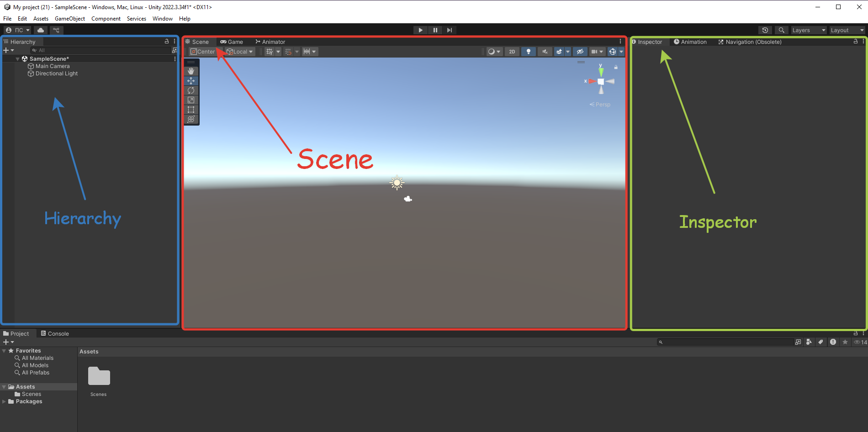Filter Project by label tag icon
Viewport: 868px width, 432px height.
point(821,342)
